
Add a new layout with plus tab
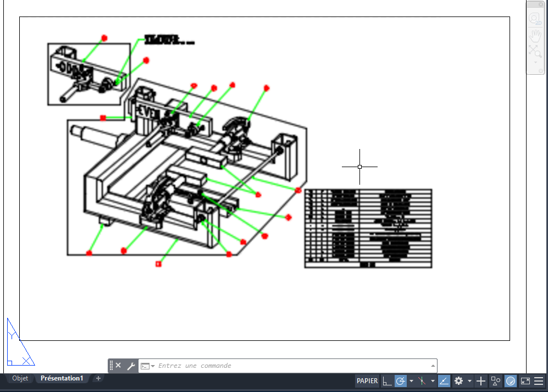coord(98,378)
